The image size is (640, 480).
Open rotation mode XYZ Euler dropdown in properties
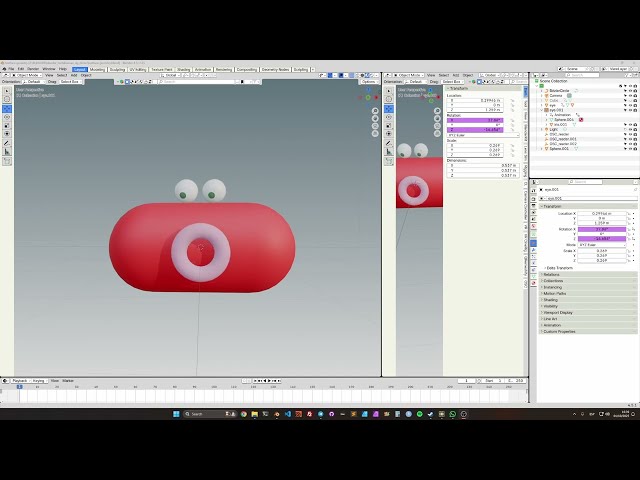pyautogui.click(x=602, y=245)
